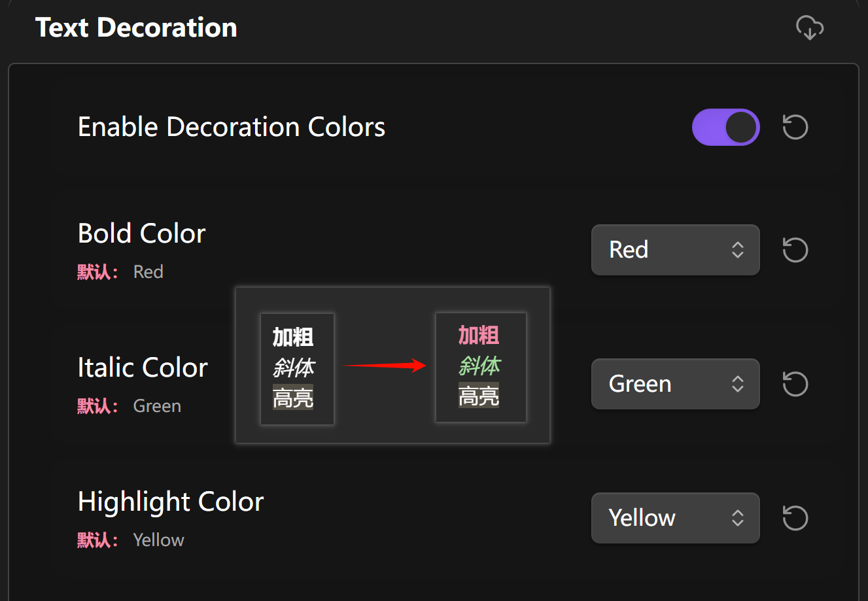Select the Bold Color setting title
Screen dimensions: 868x601
point(141,233)
